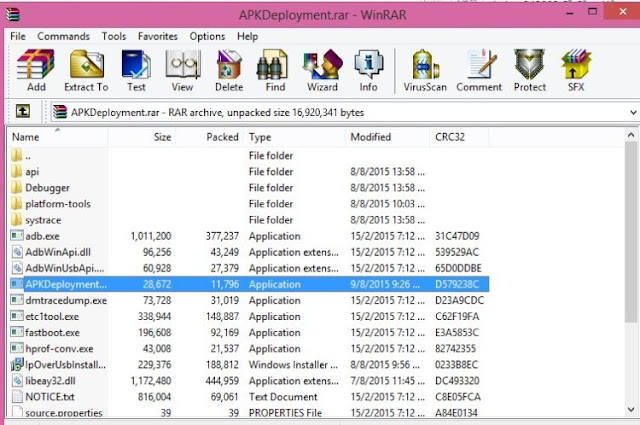This screenshot has width=640, height=425.
Task: Open the Find binoculars tool
Action: click(275, 70)
